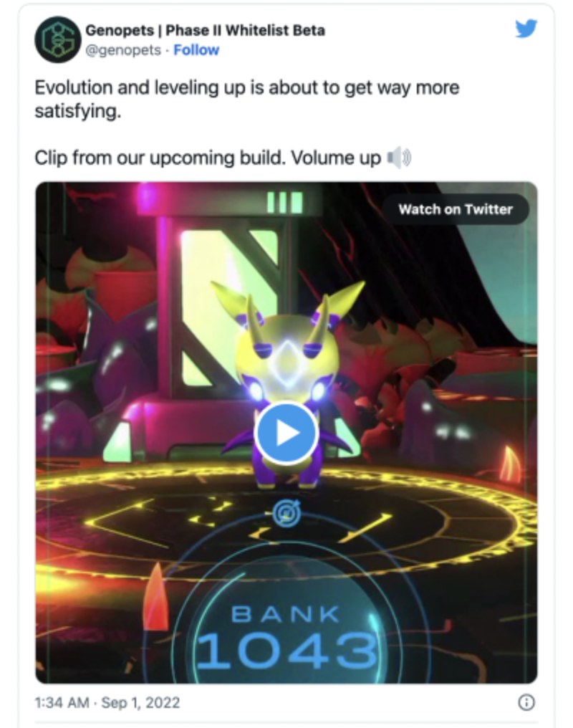Play the embedded video clip
The height and width of the screenshot is (728, 573).
click(x=286, y=434)
